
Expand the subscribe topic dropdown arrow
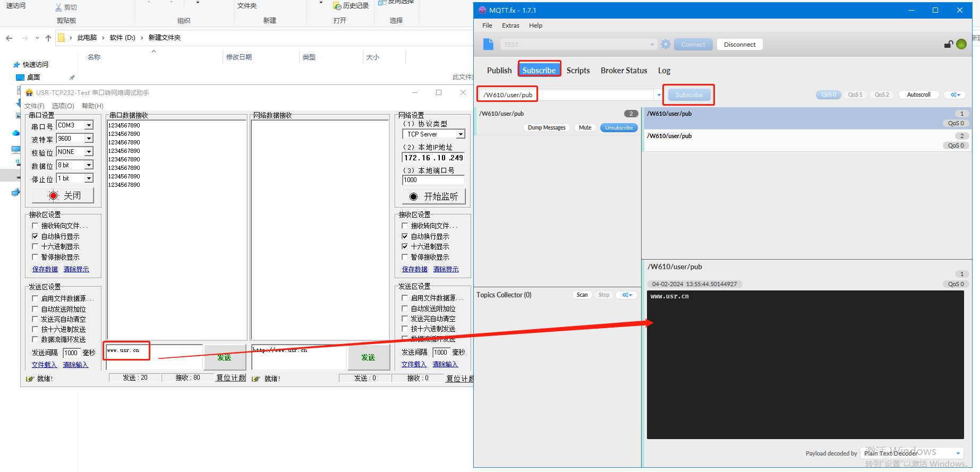coord(659,96)
